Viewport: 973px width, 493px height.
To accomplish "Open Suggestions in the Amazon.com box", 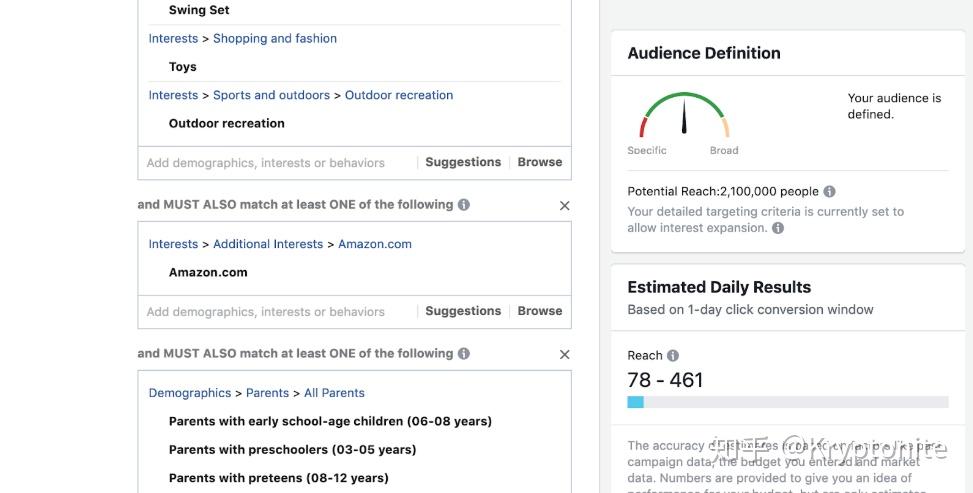I will point(463,311).
